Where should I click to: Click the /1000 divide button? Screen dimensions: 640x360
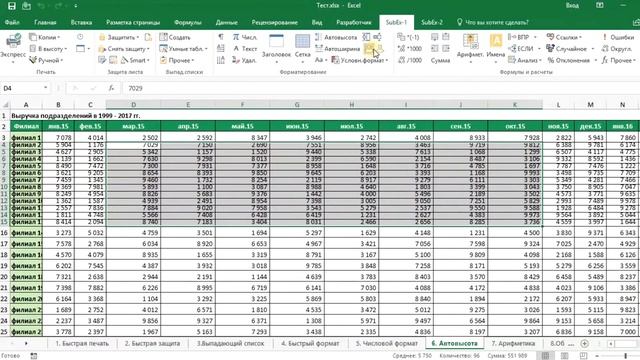coord(410,60)
